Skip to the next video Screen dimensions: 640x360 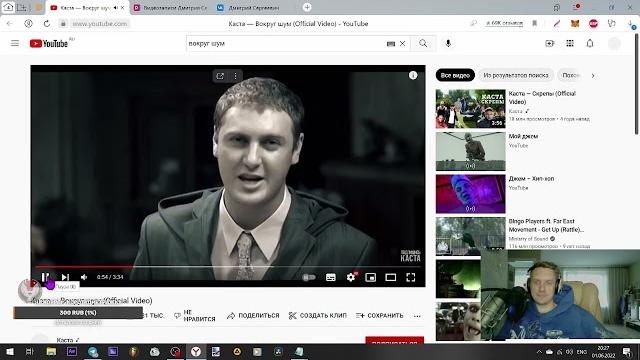click(65, 277)
